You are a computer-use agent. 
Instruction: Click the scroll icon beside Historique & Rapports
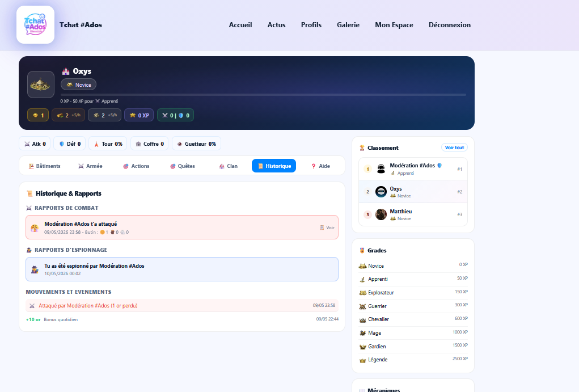click(x=29, y=193)
